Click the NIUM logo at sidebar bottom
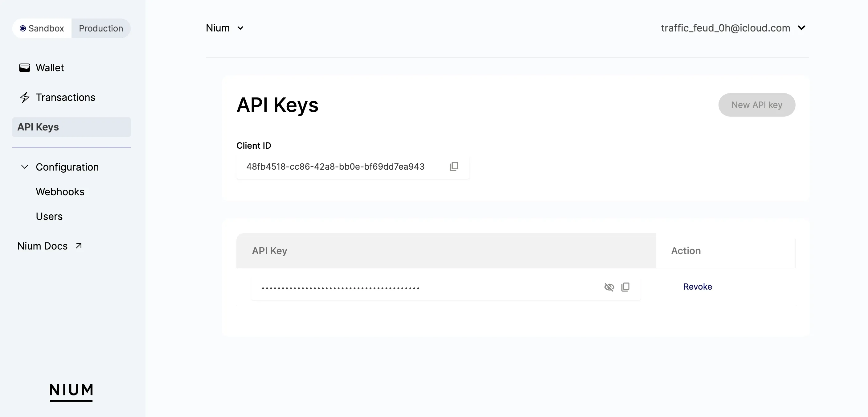 (x=71, y=392)
